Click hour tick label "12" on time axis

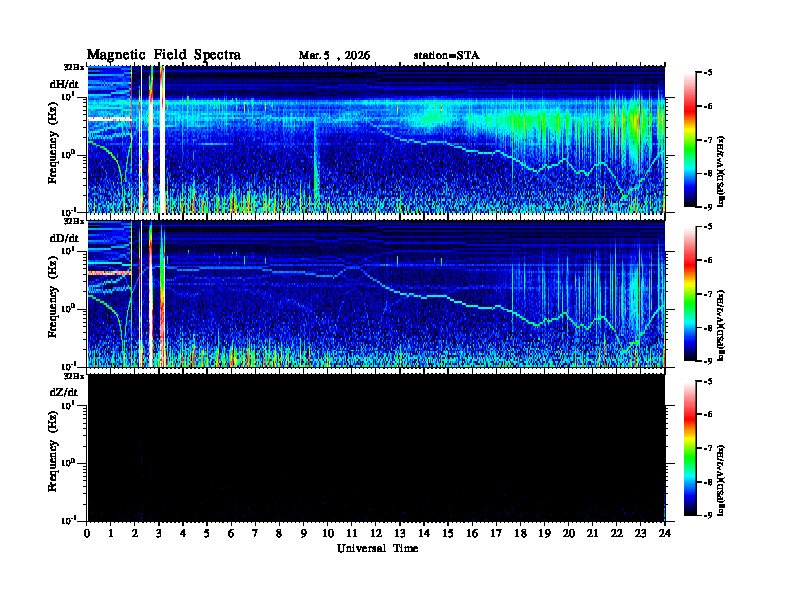coord(376,534)
